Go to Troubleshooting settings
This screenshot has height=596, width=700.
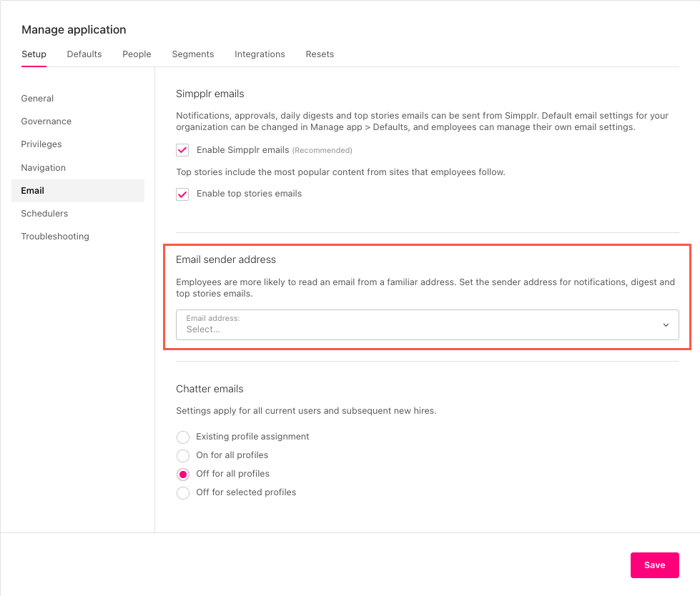55,236
